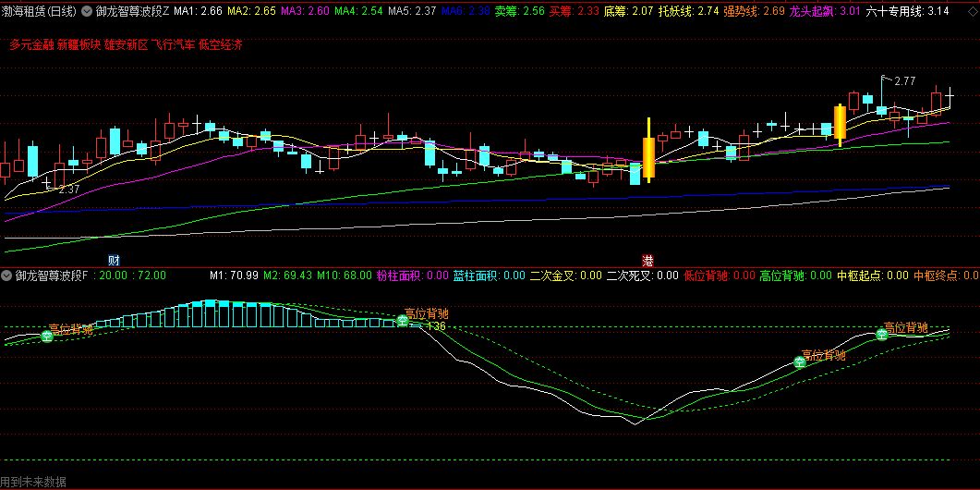Click the 港 info marker on the time axis
Screen dimensions: 980x490
[647, 261]
